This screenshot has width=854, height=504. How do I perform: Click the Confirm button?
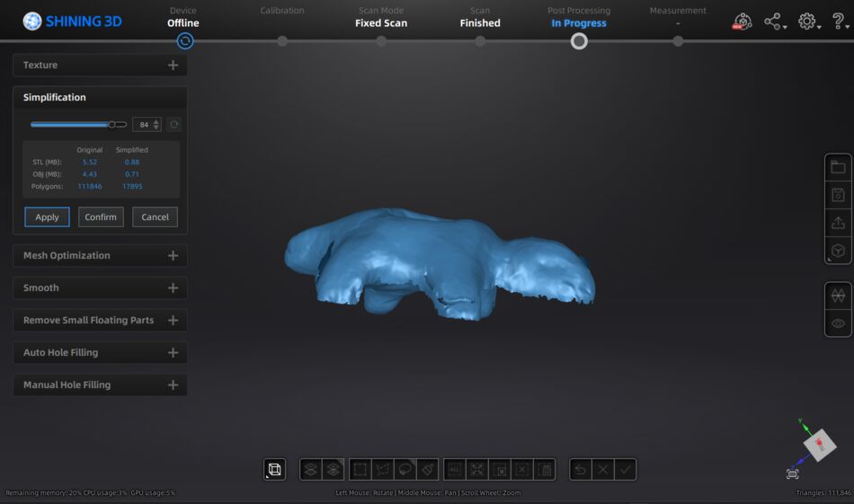101,217
